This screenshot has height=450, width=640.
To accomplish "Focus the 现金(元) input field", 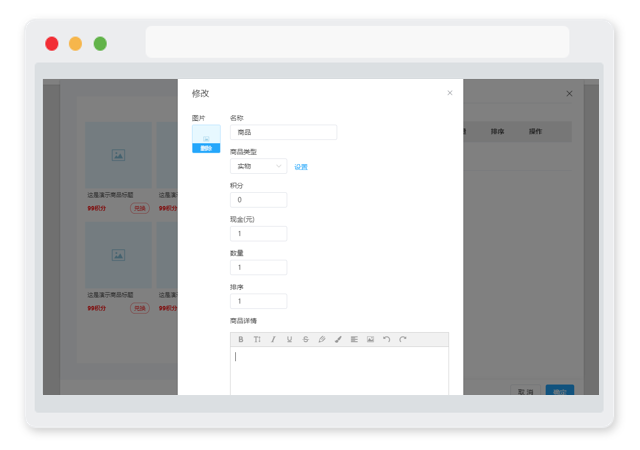I will 258,234.
